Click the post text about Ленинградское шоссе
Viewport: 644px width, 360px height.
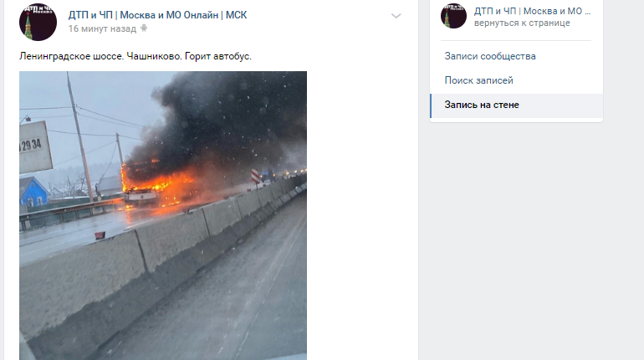135,56
